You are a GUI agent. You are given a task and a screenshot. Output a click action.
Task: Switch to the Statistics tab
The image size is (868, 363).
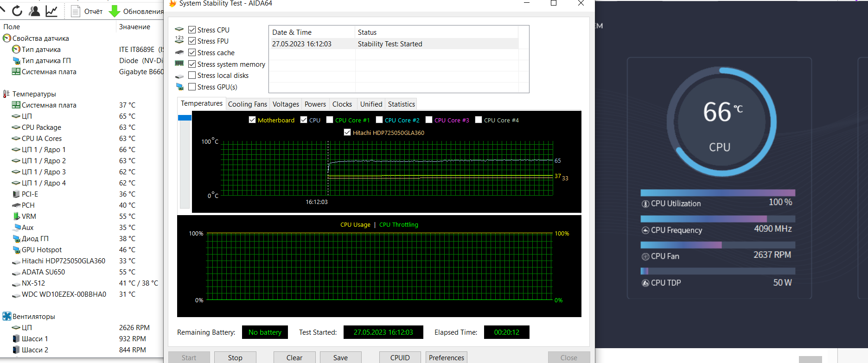click(x=402, y=104)
